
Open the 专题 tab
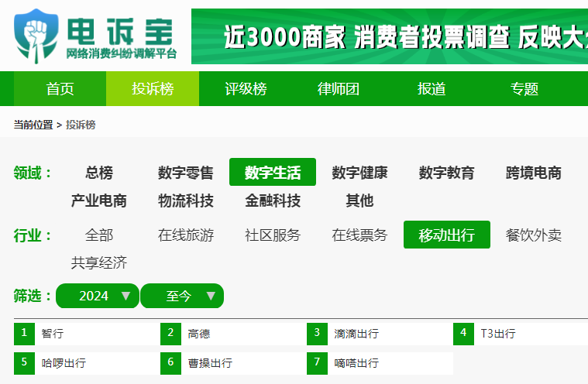pos(524,89)
